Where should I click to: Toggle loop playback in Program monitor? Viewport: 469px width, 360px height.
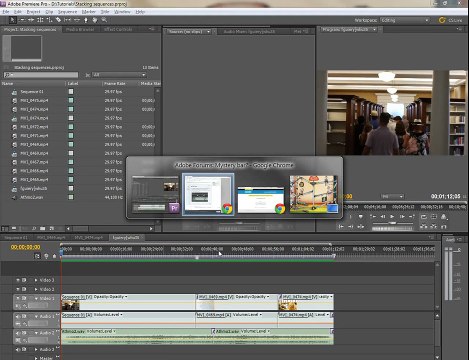pyautogui.click(x=424, y=217)
